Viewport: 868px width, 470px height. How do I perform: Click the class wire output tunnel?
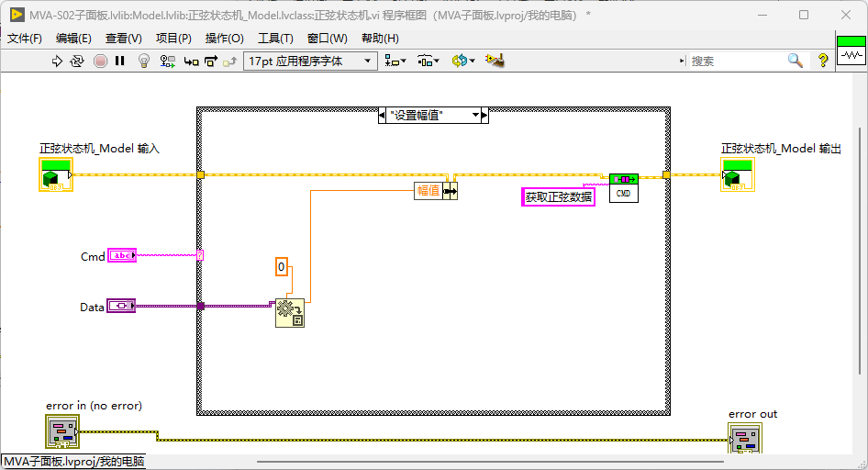coord(666,175)
